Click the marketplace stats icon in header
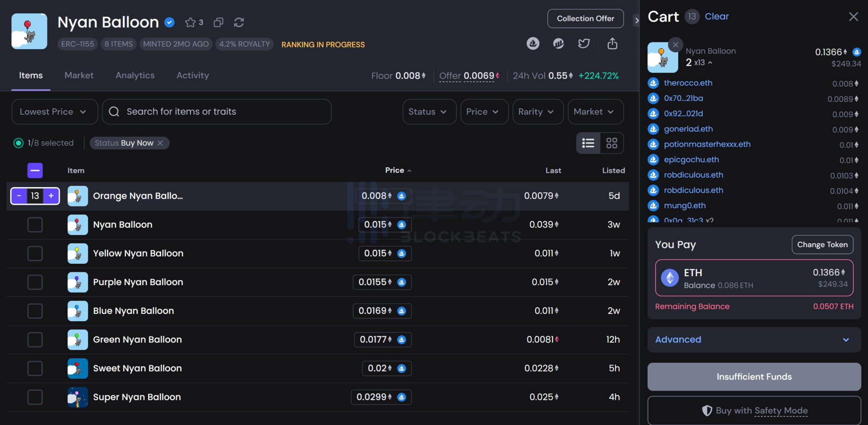 [x=559, y=44]
